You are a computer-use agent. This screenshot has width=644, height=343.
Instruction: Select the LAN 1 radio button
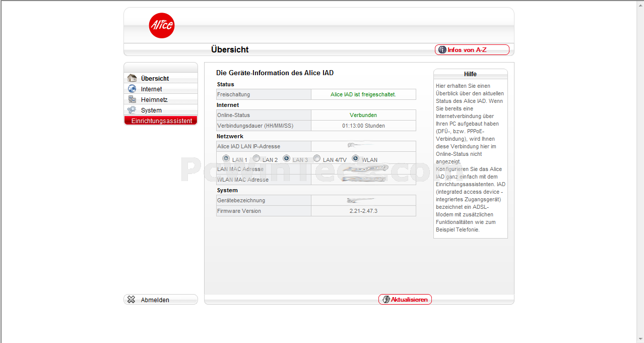point(226,158)
